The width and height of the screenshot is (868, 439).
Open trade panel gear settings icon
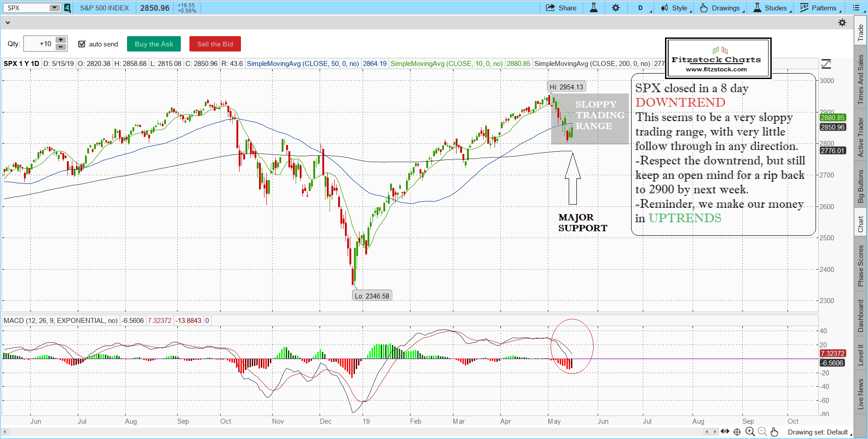(842, 23)
